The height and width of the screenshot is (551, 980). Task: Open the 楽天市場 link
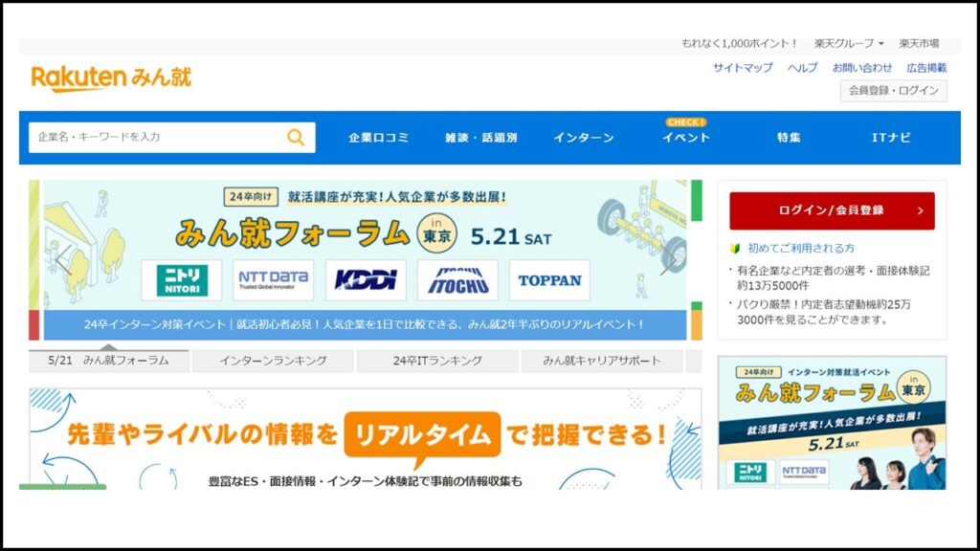click(x=919, y=44)
